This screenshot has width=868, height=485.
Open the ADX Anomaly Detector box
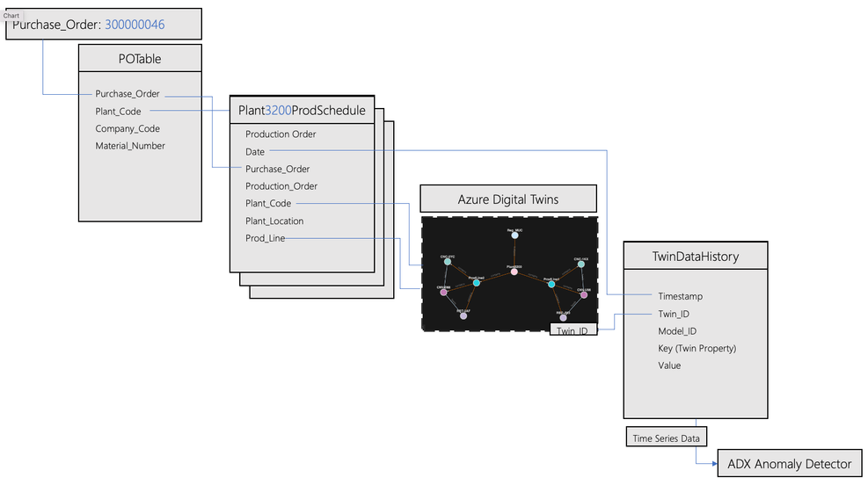(x=790, y=463)
